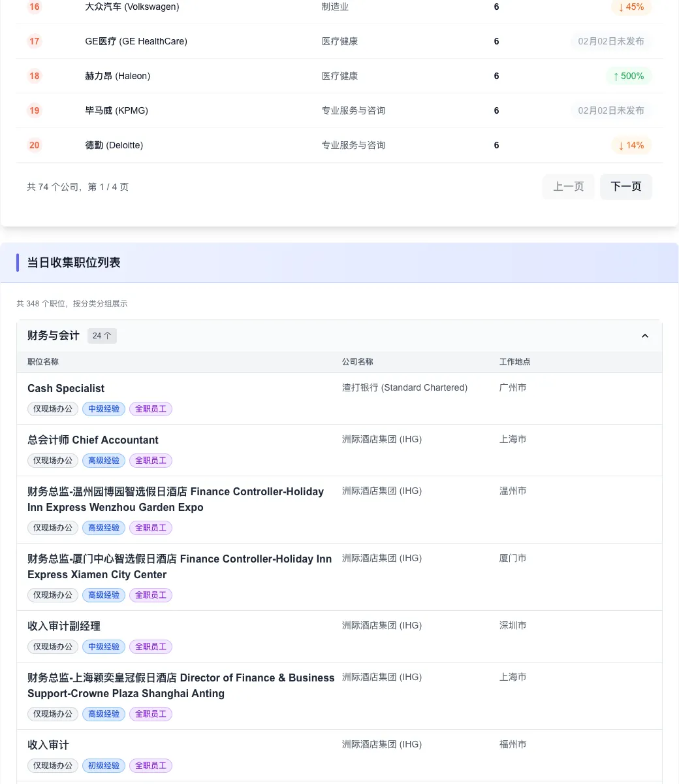Click GE医疗 (GE HealthCare) company name
The height and width of the screenshot is (784, 679).
(x=136, y=41)
